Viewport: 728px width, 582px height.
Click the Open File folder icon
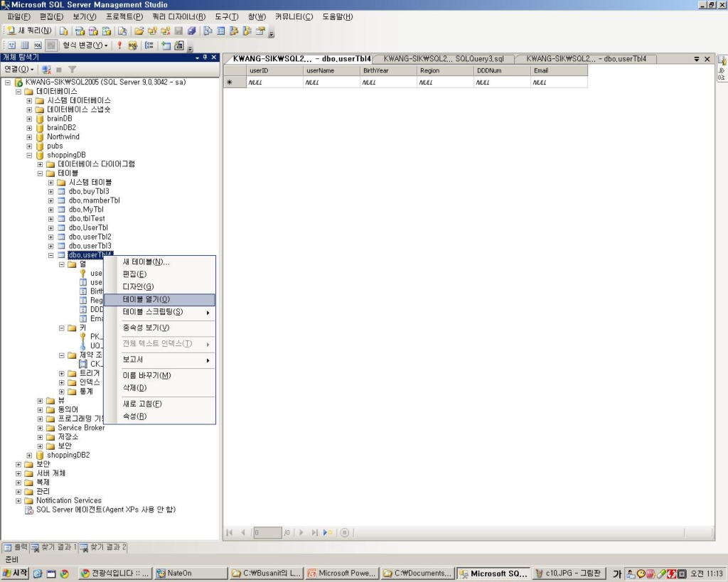(139, 31)
